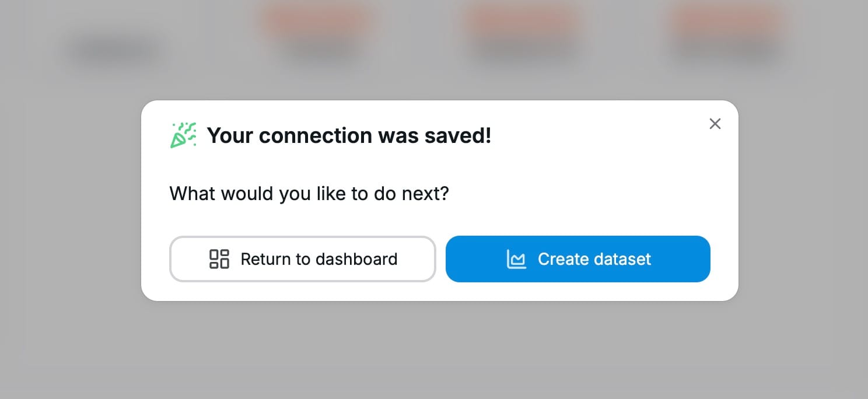Click the "Return to dashboard" label text
This screenshot has height=399, width=868.
[x=318, y=259]
